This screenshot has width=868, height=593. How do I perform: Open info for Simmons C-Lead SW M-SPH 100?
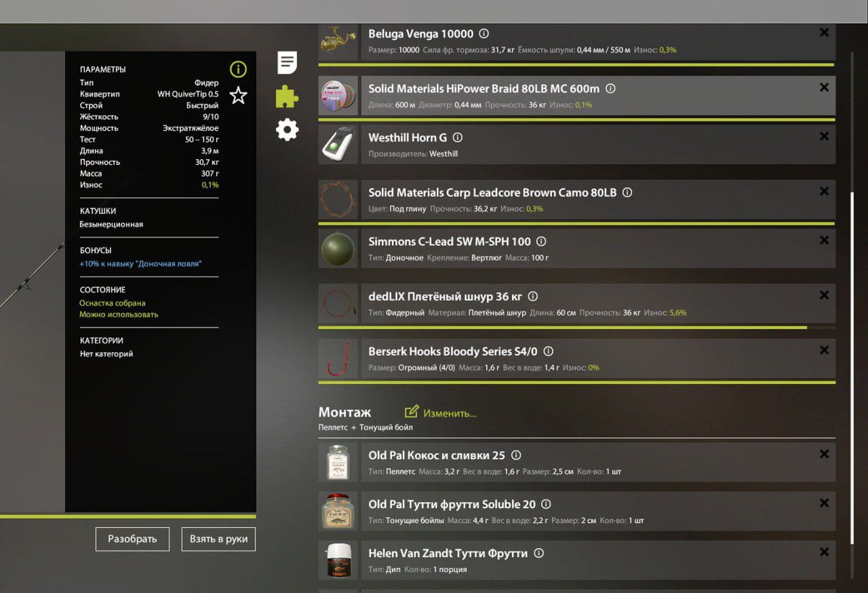(x=541, y=242)
